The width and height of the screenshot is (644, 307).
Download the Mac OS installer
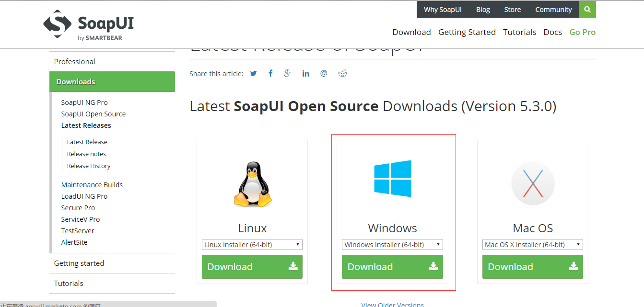[x=533, y=267]
